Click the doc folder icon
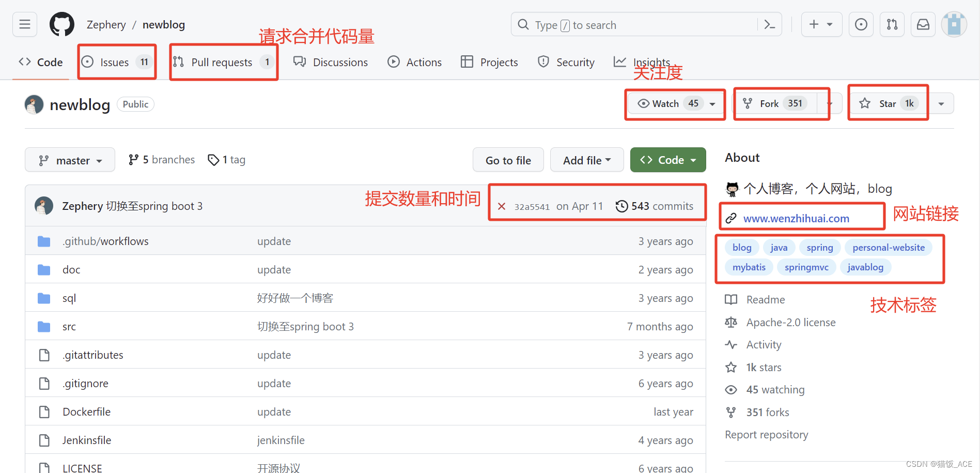980x473 pixels. 44,270
